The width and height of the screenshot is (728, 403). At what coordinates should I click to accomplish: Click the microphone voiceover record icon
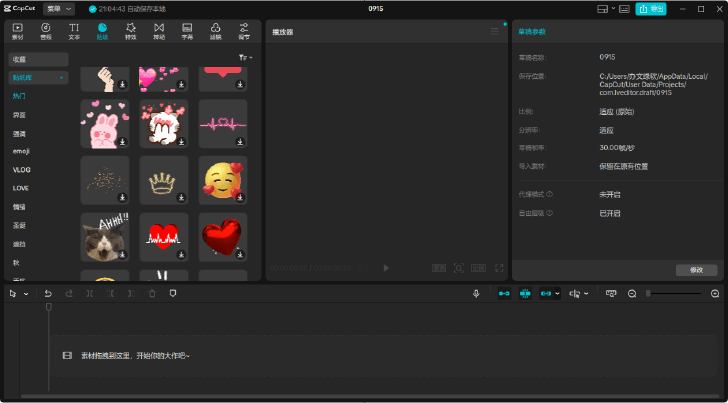tap(476, 293)
